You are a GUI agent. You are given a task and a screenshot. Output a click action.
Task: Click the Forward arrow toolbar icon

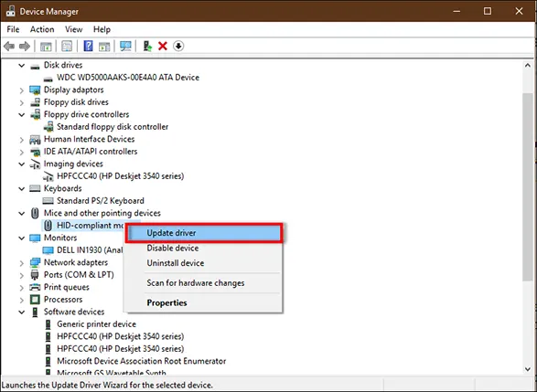[25, 46]
